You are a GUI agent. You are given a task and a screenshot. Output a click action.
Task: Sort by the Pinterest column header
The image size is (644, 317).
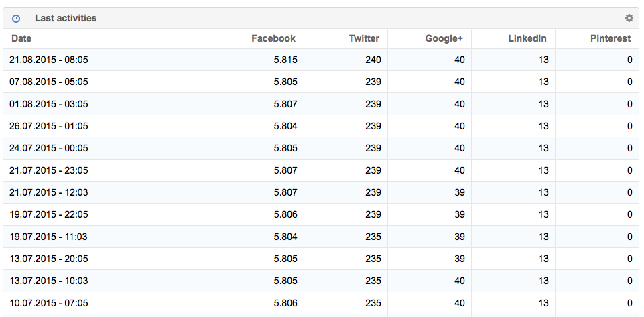click(x=610, y=39)
